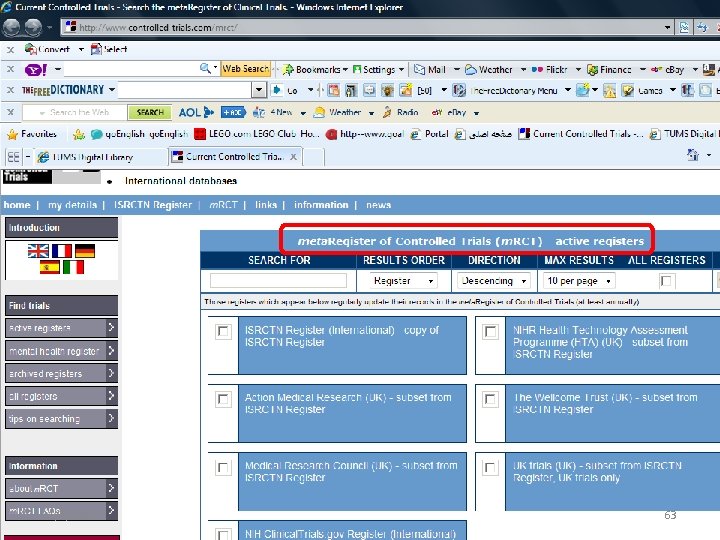The image size is (720, 540).
Task: Click the browser Back arrow button
Action: click(x=11, y=28)
